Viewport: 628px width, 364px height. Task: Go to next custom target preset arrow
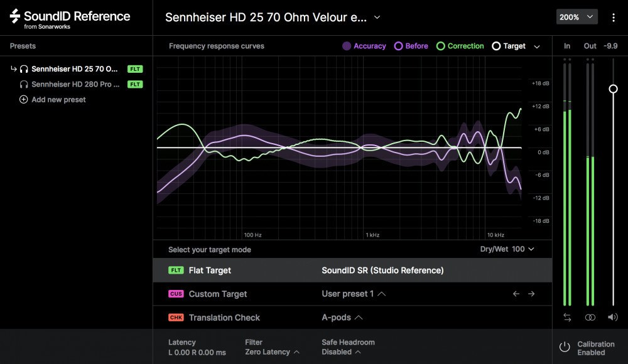point(531,294)
